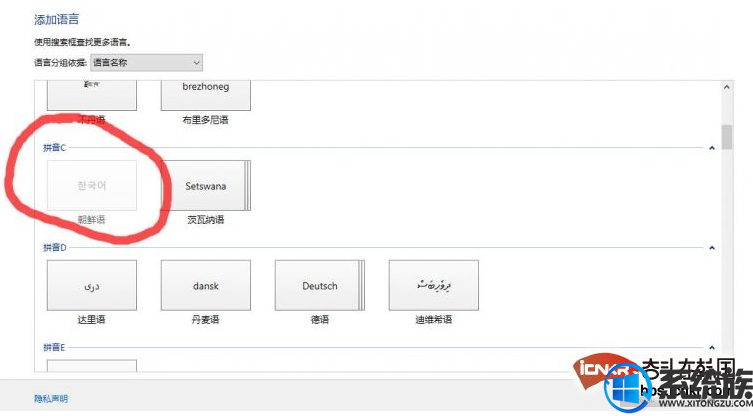This screenshot has width=753, height=416.
Task: Collapse the 拼音C group
Action: click(712, 148)
